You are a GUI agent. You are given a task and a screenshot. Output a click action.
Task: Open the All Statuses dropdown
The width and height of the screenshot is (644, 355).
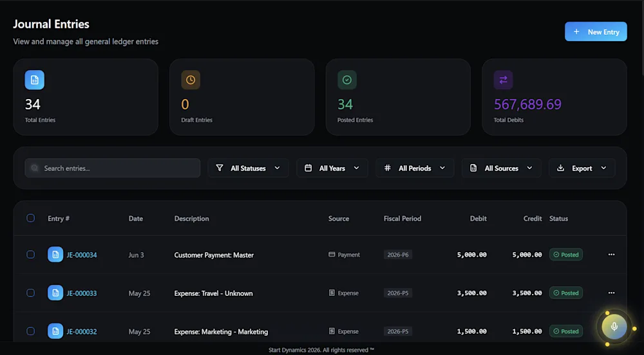tap(248, 168)
